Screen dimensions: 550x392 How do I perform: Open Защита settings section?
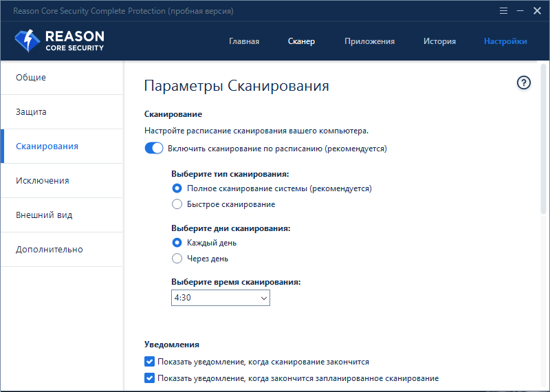pos(62,112)
